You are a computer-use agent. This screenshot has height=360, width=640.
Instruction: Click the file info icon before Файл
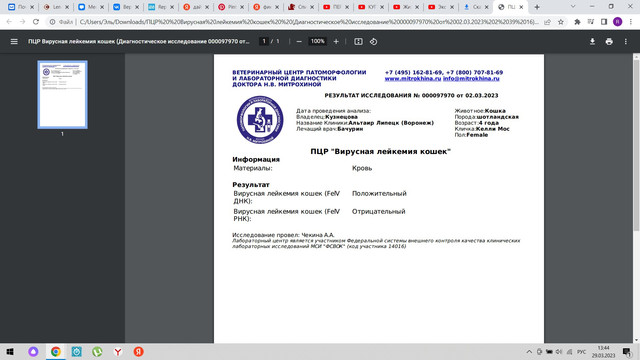(52, 22)
